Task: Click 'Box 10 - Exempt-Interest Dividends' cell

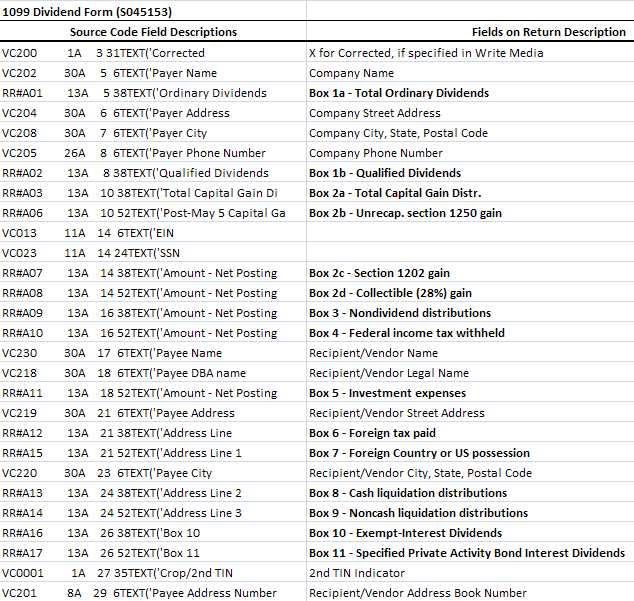Action: [470, 533]
